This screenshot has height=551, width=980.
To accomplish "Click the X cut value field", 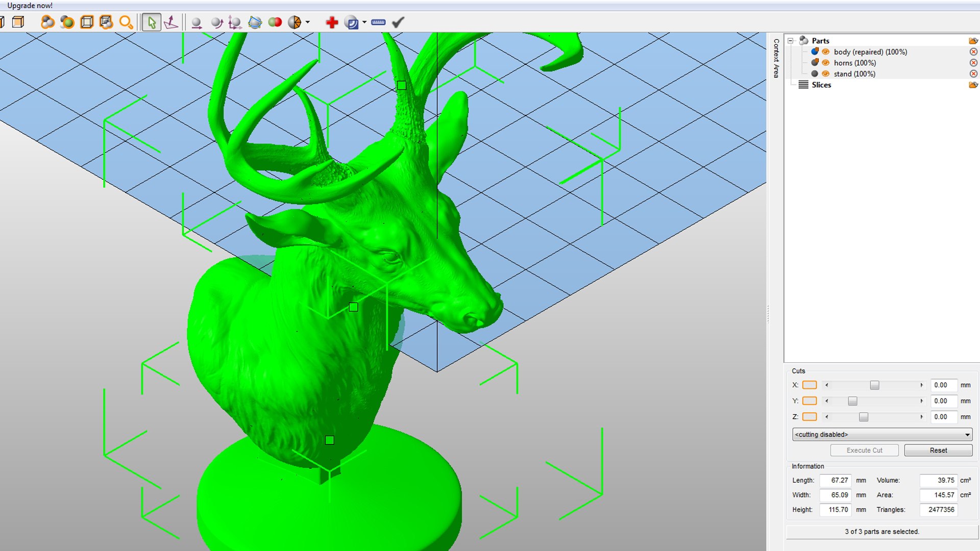I will pyautogui.click(x=943, y=385).
